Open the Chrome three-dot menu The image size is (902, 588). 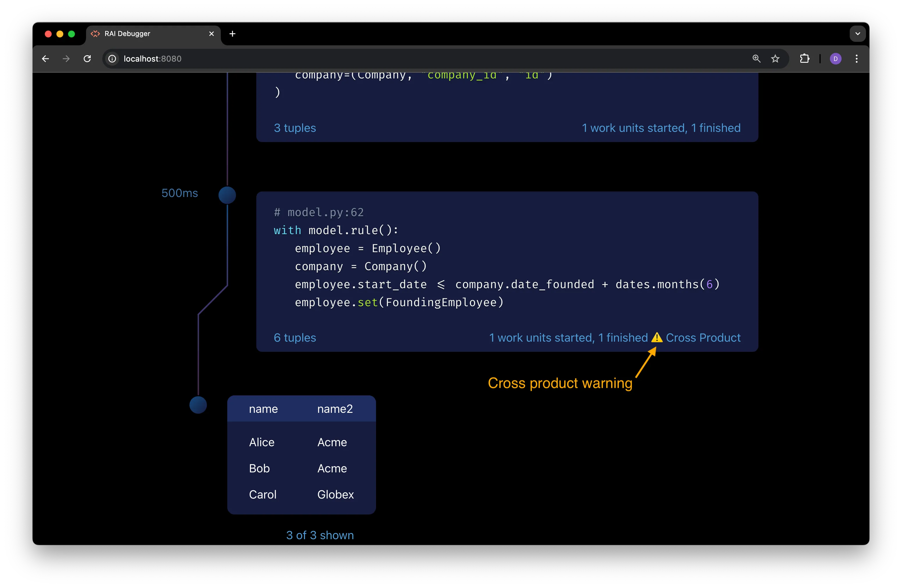[856, 59]
